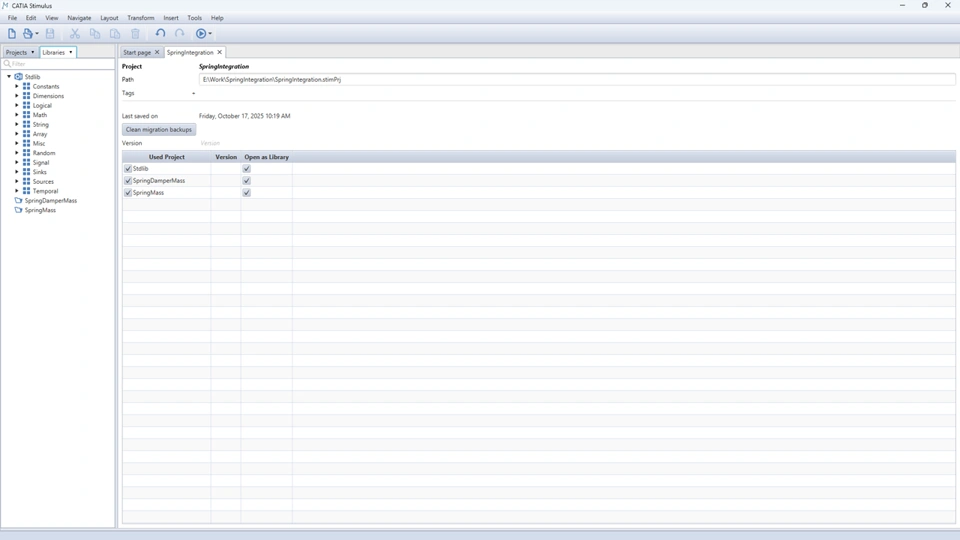This screenshot has height=540, width=960.
Task: Click the Open project toolbar icon
Action: coord(28,34)
